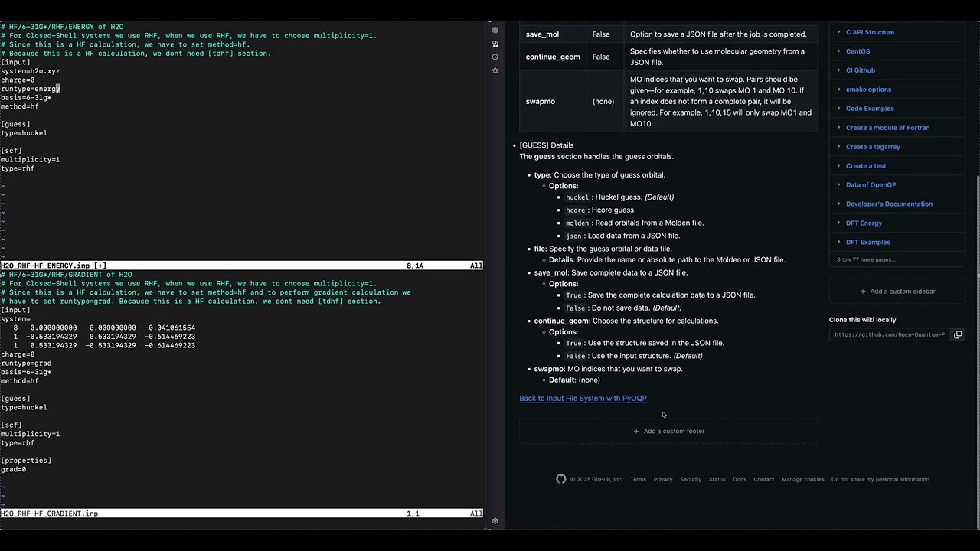Open the Contact footer link
The height and width of the screenshot is (551, 980).
[764, 480]
